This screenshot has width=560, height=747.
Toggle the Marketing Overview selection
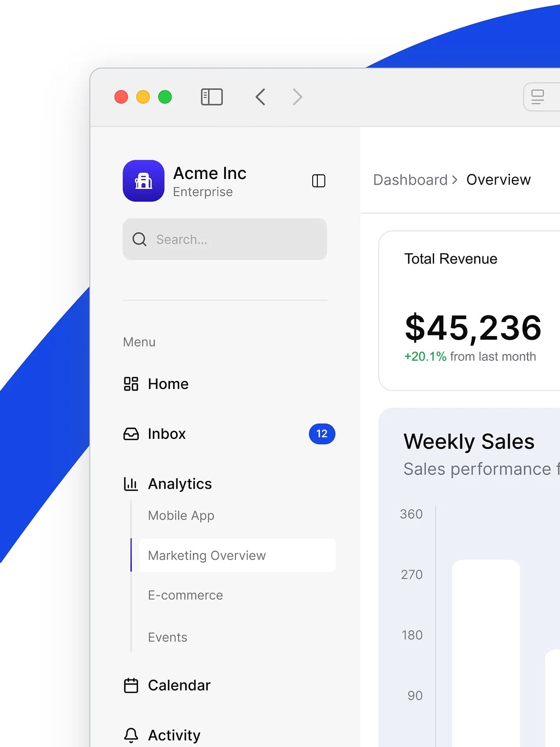click(x=207, y=555)
